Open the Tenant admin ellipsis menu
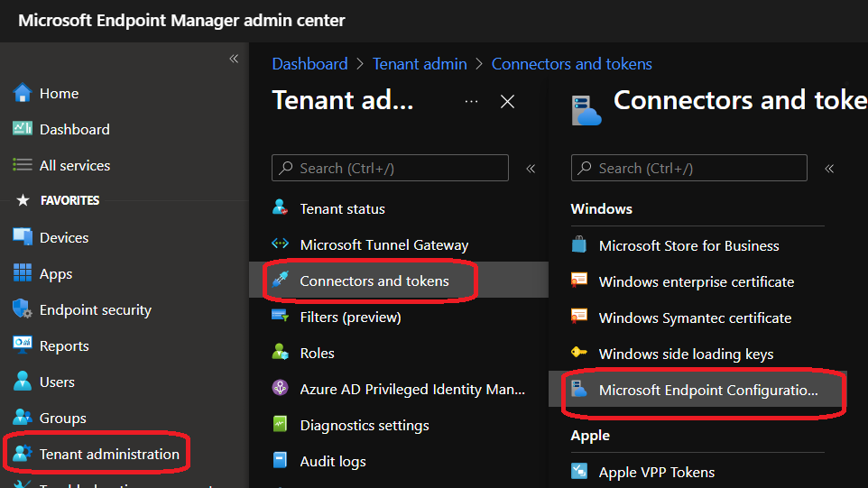This screenshot has height=488, width=868. pos(471,102)
